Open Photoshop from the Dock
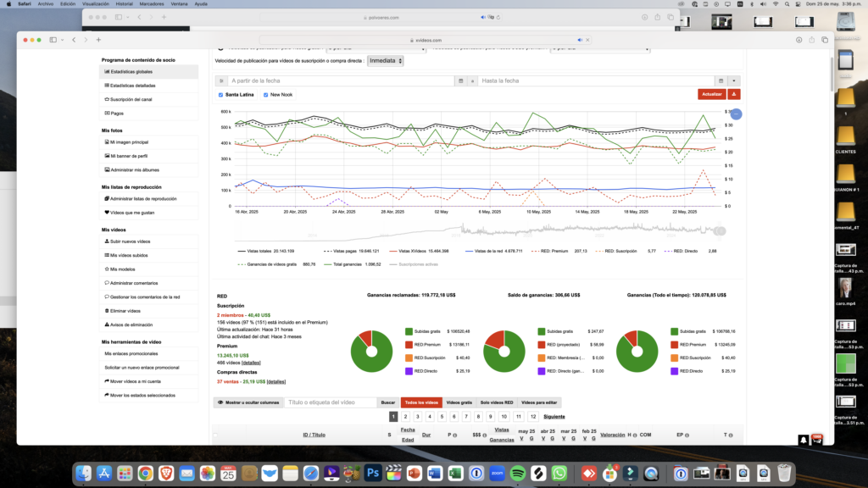868x488 pixels. click(373, 473)
